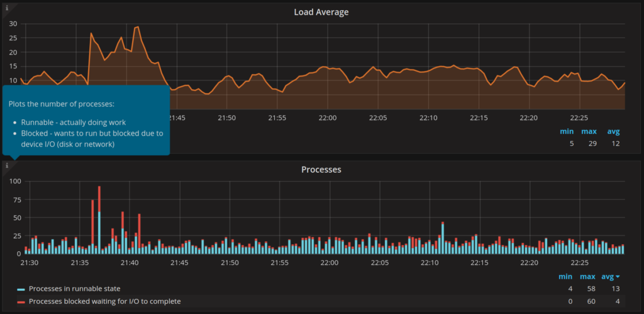Open the Load Average panel title menu

pyautogui.click(x=321, y=13)
